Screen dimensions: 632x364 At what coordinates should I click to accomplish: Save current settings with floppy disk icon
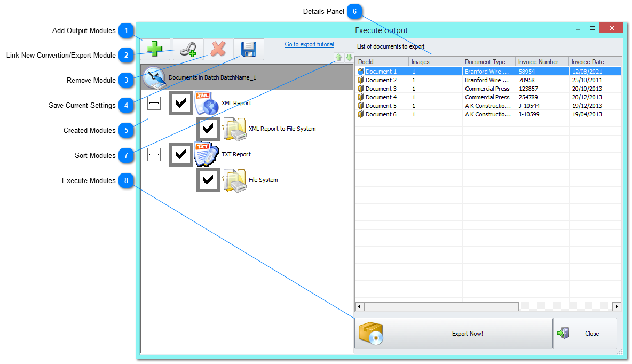(x=248, y=49)
